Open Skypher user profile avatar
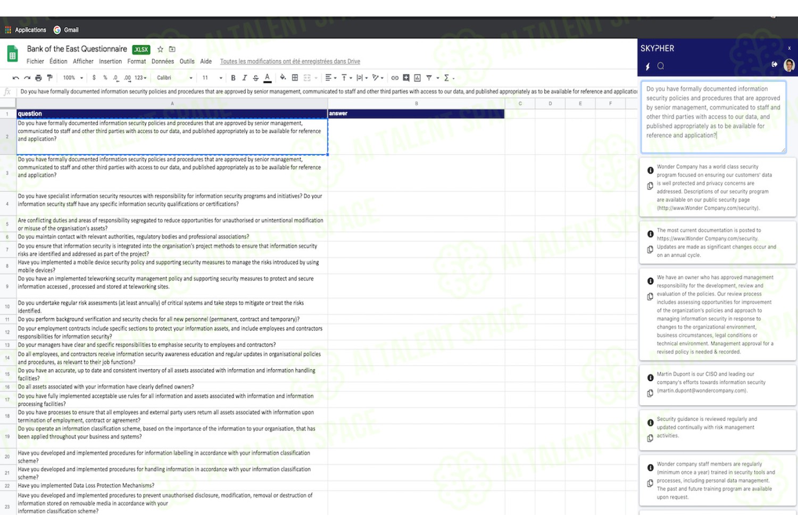Viewport: 798px width, 532px height. click(789, 65)
